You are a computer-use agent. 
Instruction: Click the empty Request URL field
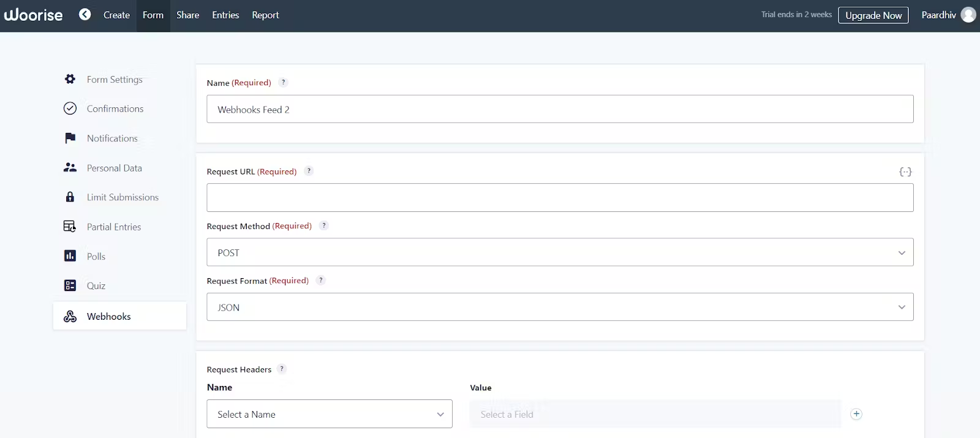pos(560,198)
